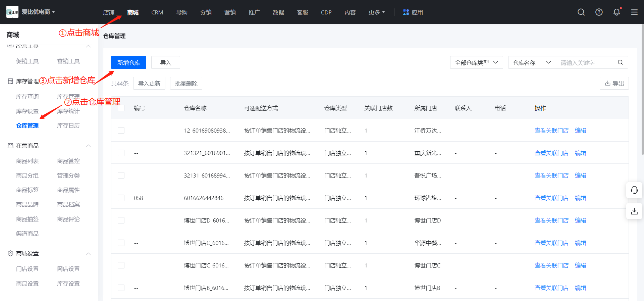The height and width of the screenshot is (301, 644).
Task: Open 库存查询 in the sidebar
Action: tap(27, 97)
